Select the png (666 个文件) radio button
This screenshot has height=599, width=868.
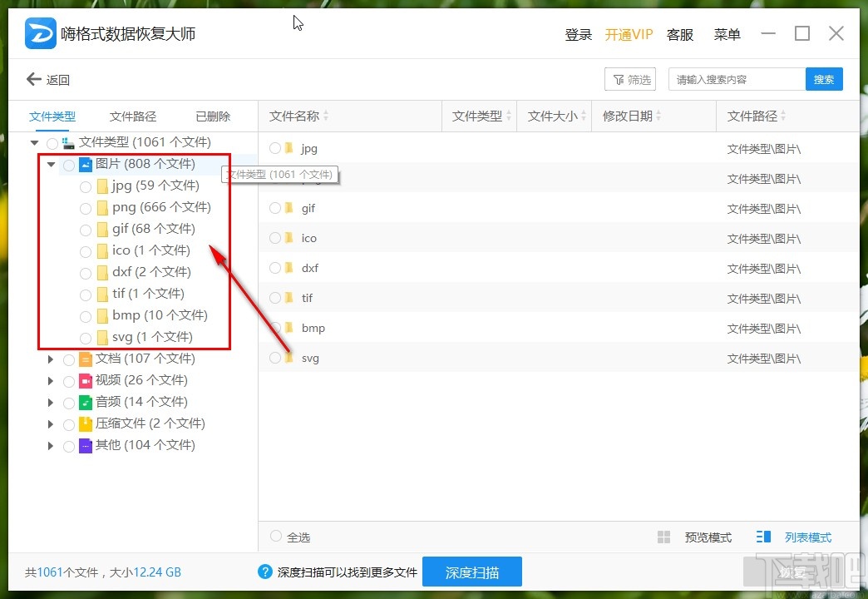tap(85, 208)
